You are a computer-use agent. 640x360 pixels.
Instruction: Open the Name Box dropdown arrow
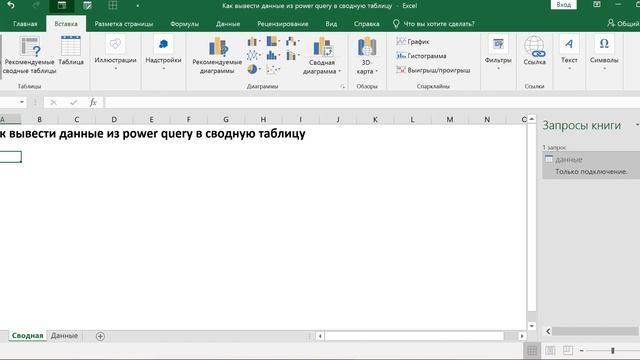coord(22,102)
